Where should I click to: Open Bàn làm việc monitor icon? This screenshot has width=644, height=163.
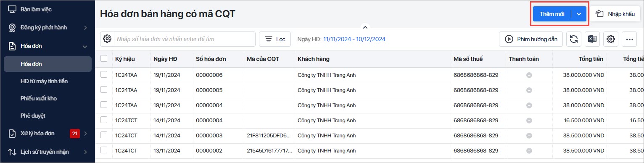tap(12, 9)
